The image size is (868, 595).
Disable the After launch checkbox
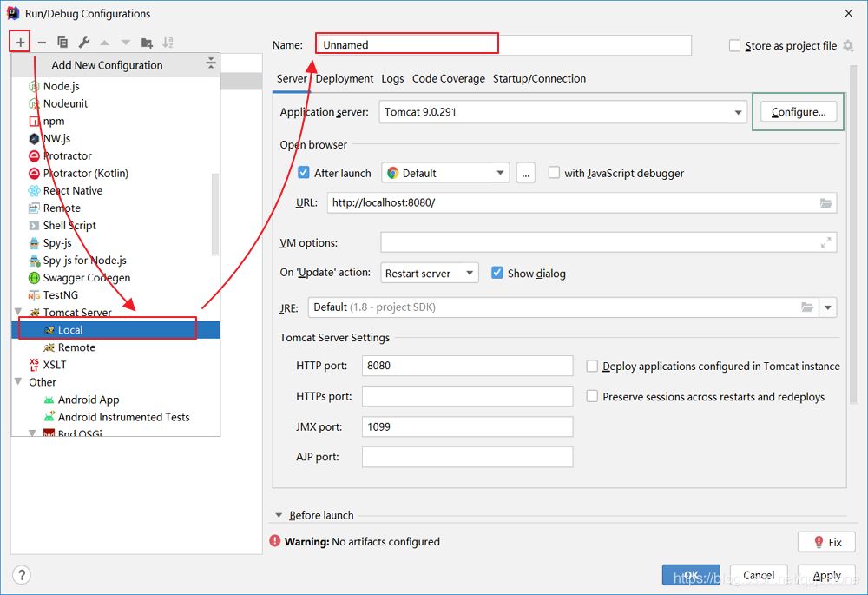(x=304, y=173)
